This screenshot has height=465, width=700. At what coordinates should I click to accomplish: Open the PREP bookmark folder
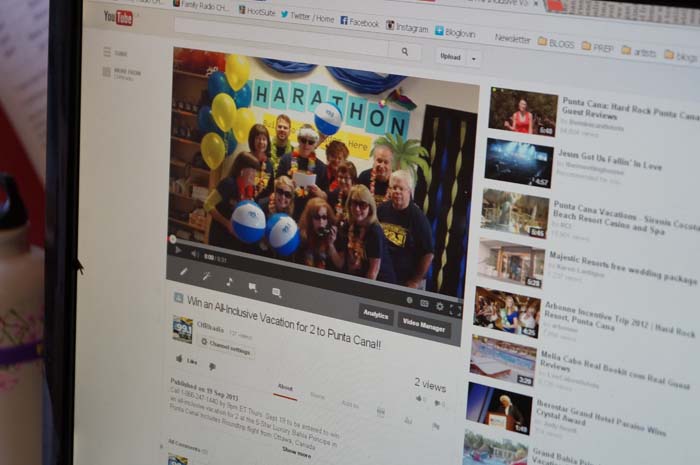pos(598,47)
